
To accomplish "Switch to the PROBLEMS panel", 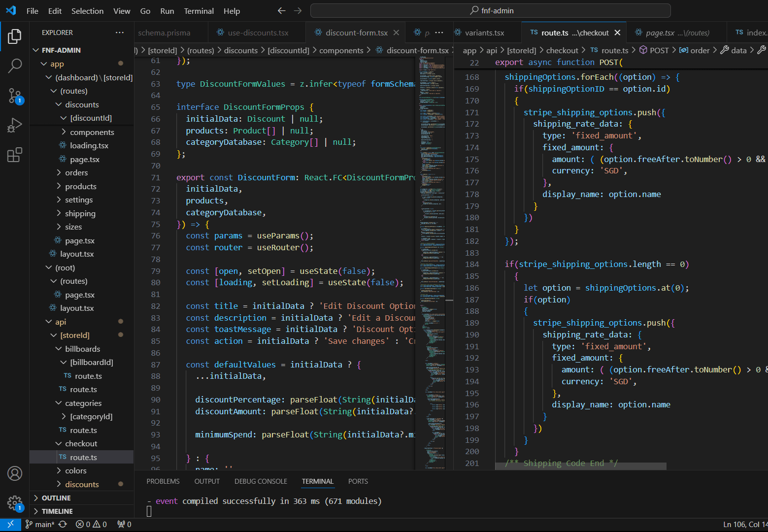I will tap(163, 481).
